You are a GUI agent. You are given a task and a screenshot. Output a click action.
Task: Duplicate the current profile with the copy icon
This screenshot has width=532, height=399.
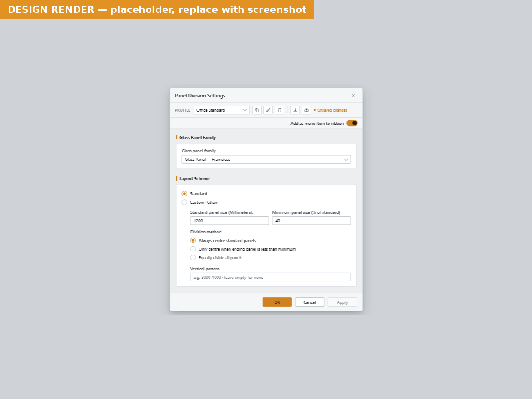coord(257,110)
